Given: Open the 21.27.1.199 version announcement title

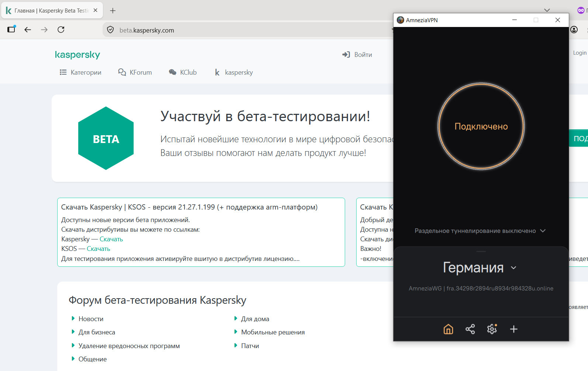Looking at the screenshot, I should click(x=189, y=207).
